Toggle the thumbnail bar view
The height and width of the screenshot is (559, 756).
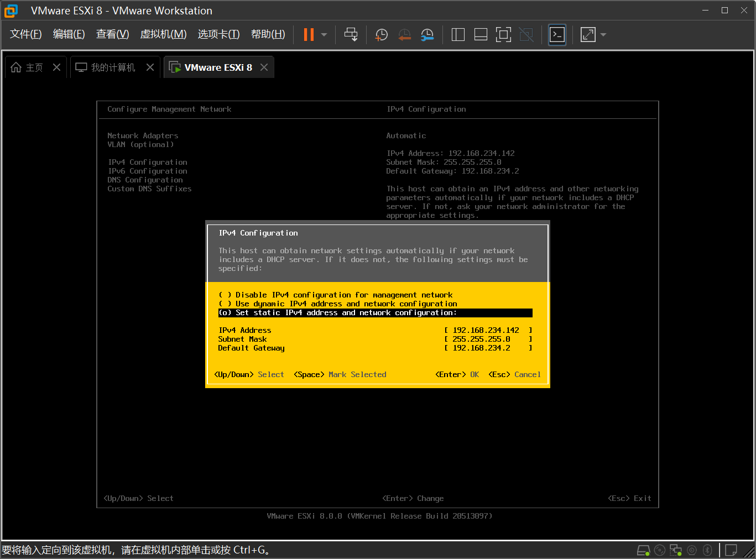pos(481,35)
